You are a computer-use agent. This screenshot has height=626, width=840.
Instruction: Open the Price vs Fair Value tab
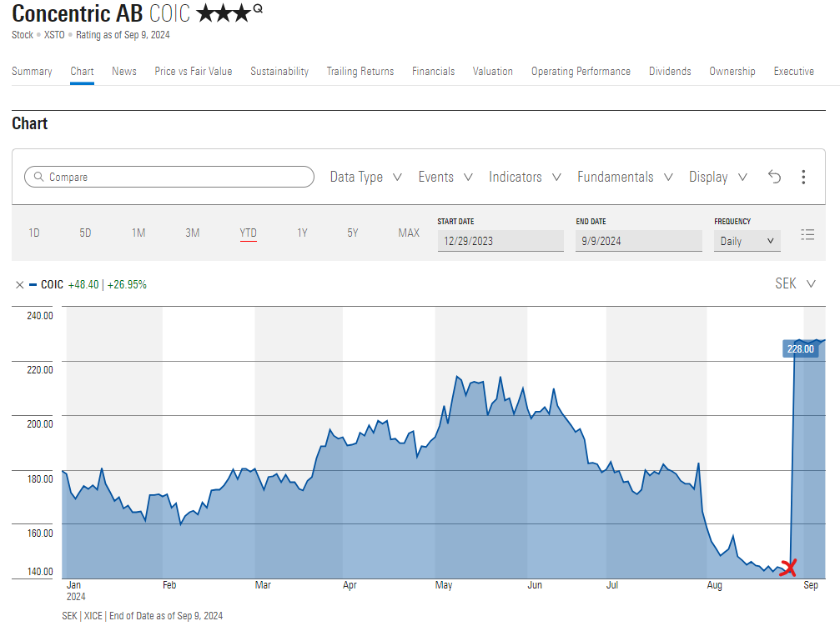pyautogui.click(x=194, y=71)
